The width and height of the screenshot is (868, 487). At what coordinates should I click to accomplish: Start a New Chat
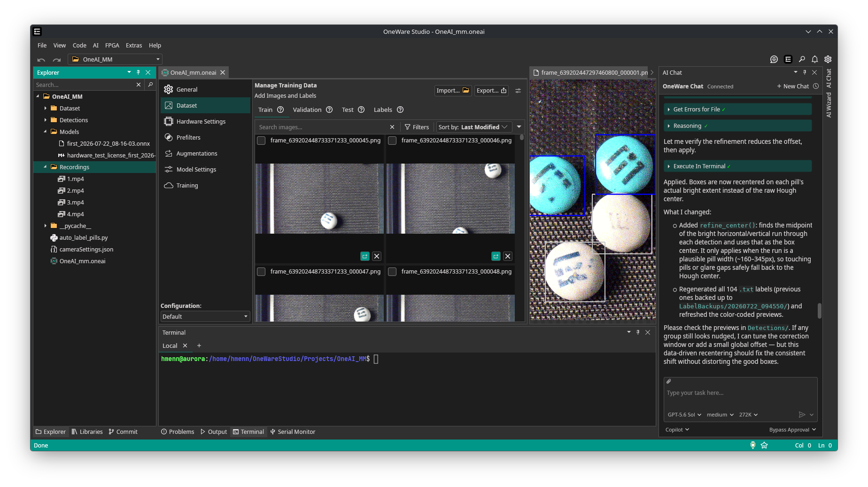(793, 86)
